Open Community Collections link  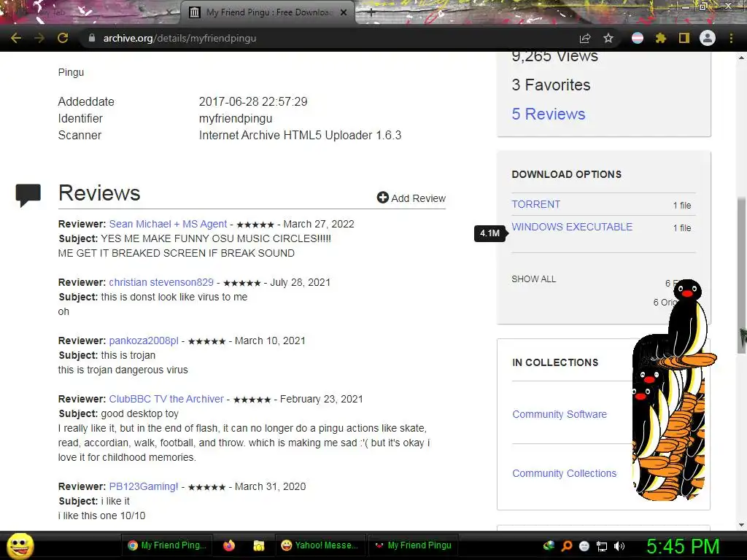tap(565, 473)
